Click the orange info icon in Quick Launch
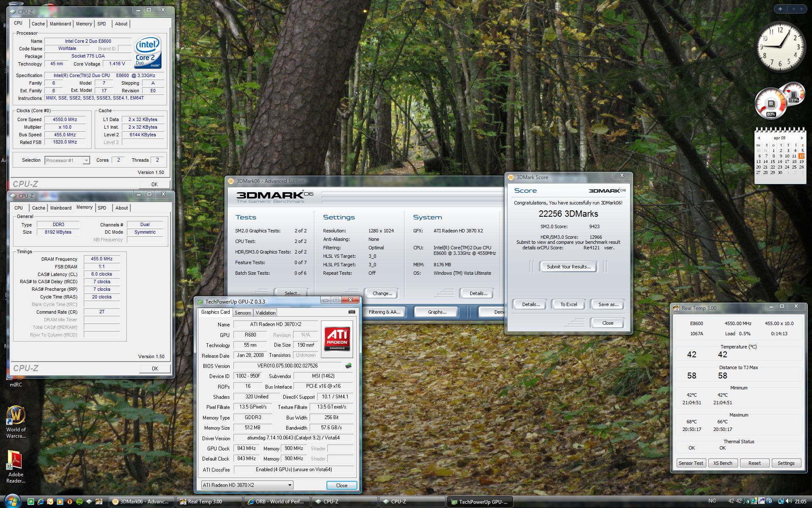The height and width of the screenshot is (508, 812). [x=69, y=502]
